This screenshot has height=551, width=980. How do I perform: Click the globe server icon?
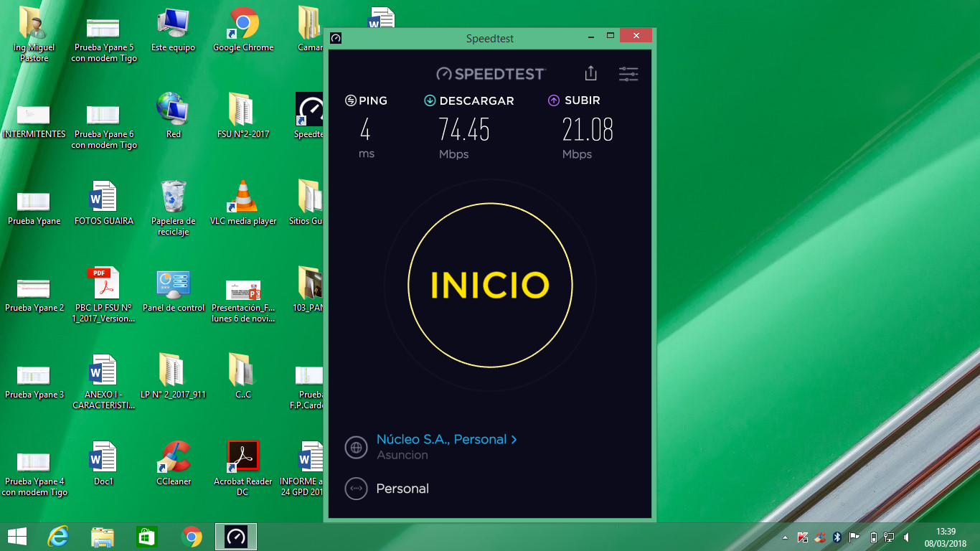[356, 447]
